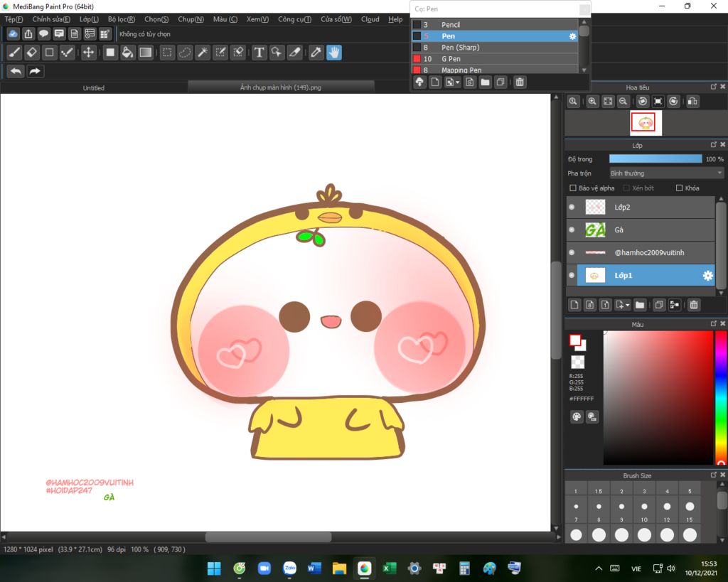Duplicate the layer with the layer panel icon
The image size is (728, 582).
[659, 305]
